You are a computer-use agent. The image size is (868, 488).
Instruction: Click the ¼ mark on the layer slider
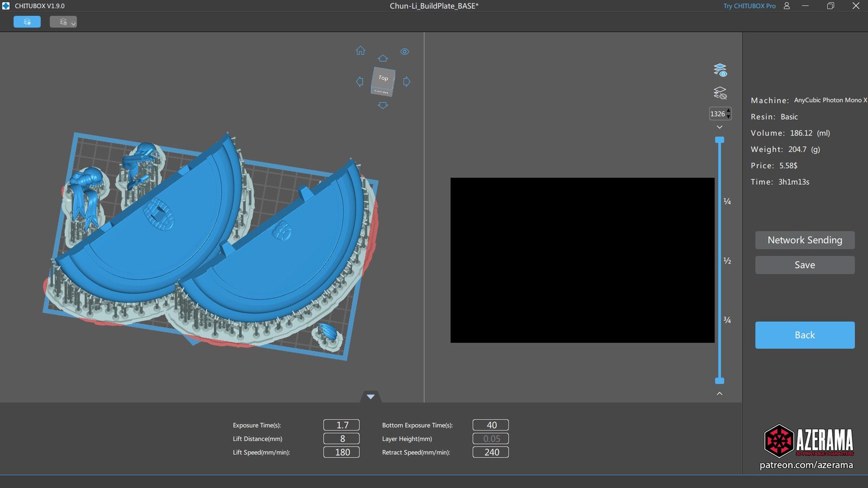point(727,202)
